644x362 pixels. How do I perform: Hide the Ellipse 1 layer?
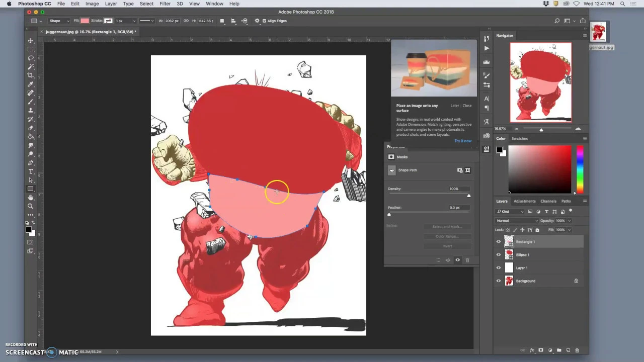(x=499, y=255)
